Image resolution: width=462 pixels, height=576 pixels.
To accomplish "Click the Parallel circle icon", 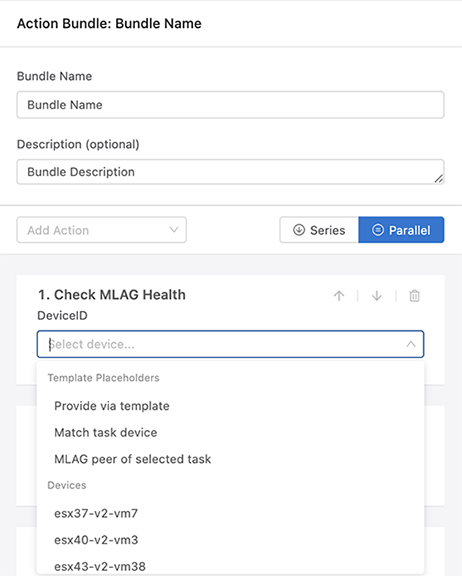I will [x=378, y=230].
